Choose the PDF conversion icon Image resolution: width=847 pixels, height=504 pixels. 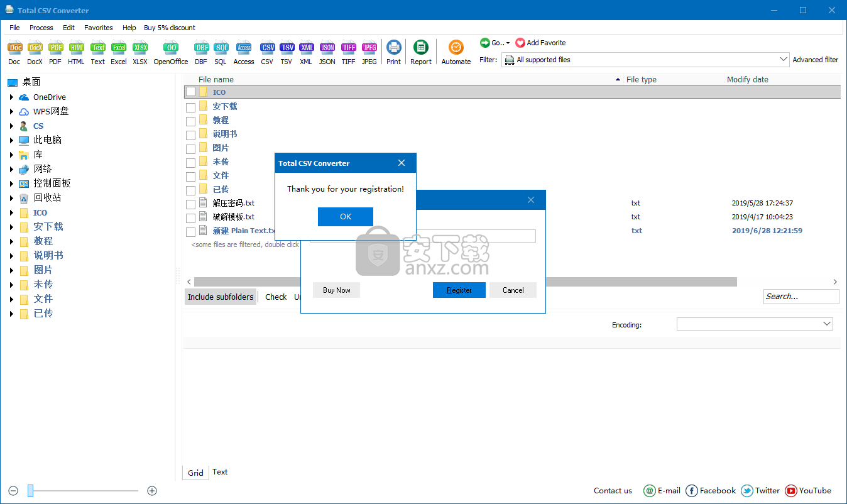[56, 48]
